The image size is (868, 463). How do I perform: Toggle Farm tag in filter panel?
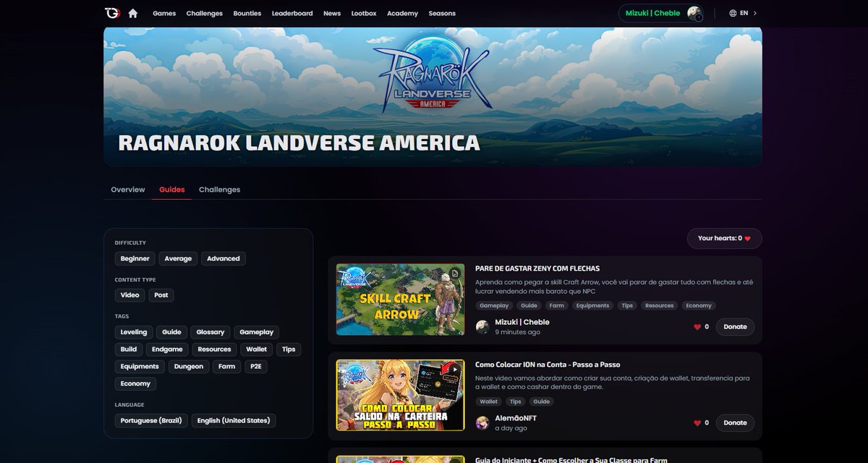click(227, 366)
